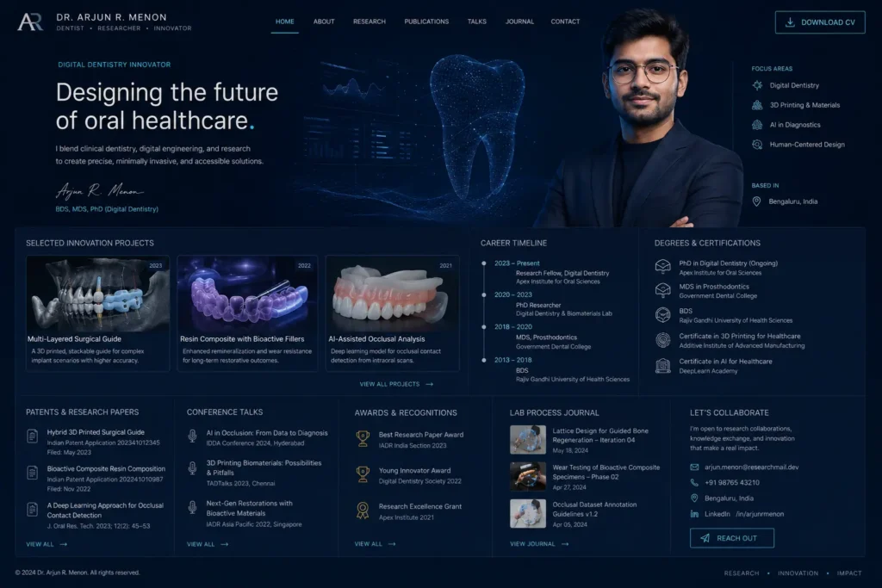882x588 pixels.
Task: Click the location pin in Let's Collaborate
Action: click(695, 498)
